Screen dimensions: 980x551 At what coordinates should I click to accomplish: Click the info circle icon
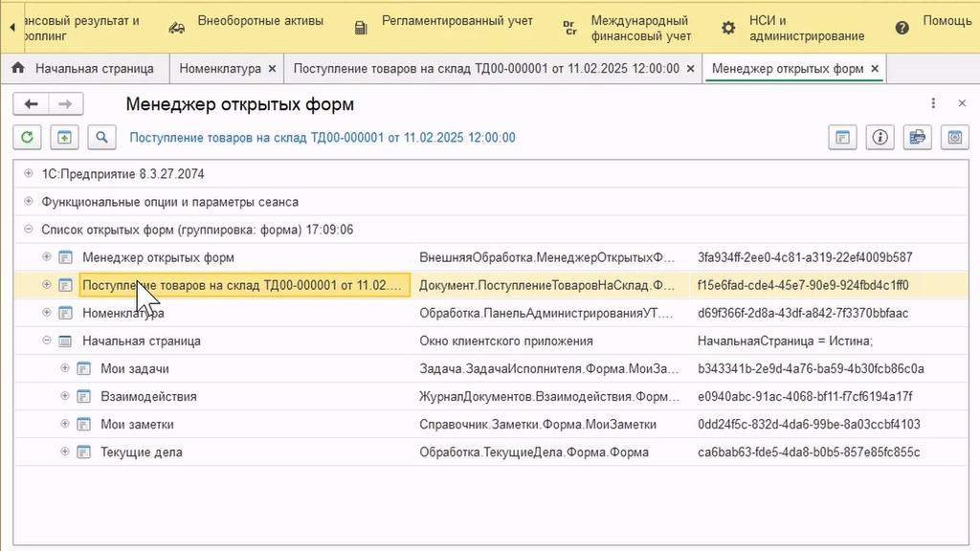tap(880, 138)
